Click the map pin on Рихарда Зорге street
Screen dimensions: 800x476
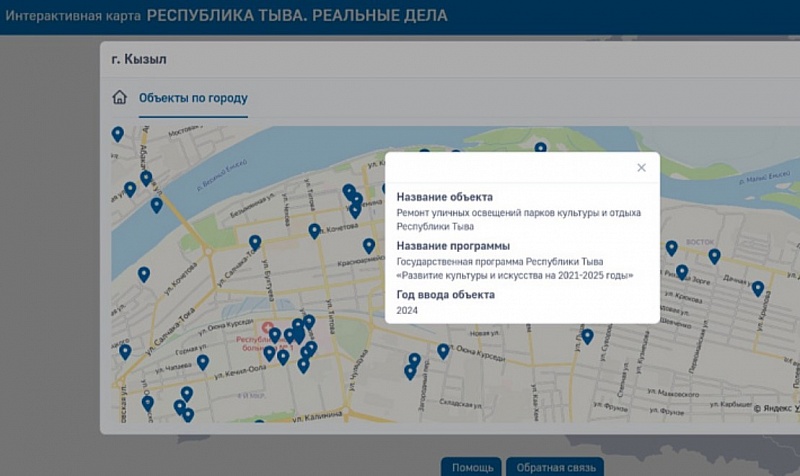[x=682, y=272]
